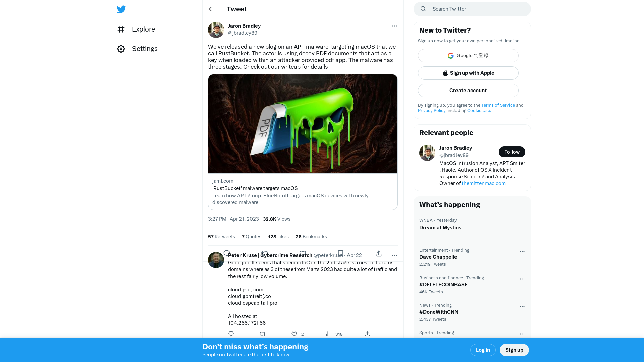Image resolution: width=644 pixels, height=362 pixels.
Task: Click the bookmark count expander
Action: tap(311, 236)
